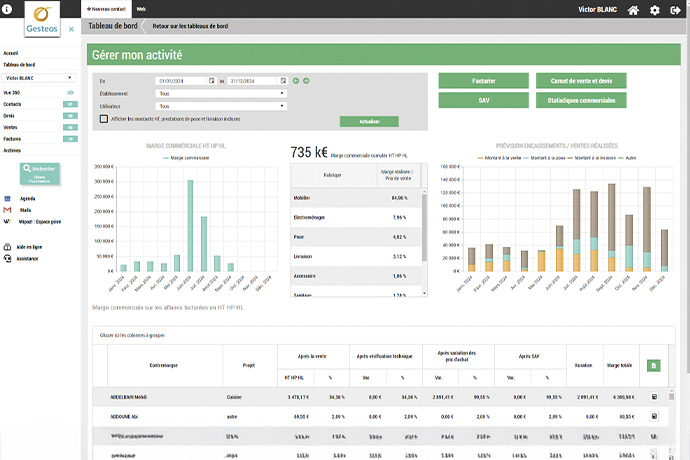Image resolution: width=690 pixels, height=460 pixels.
Task: Open calendar picker for start date
Action: point(210,81)
